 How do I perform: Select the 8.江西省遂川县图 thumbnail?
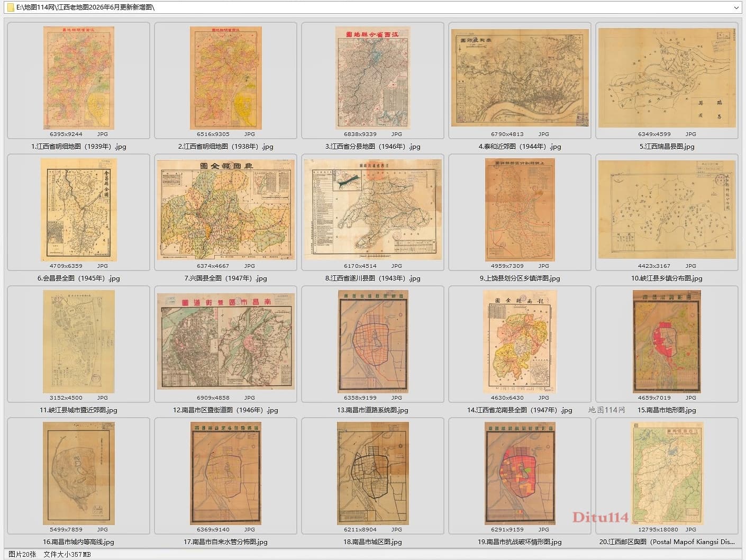coord(372,210)
